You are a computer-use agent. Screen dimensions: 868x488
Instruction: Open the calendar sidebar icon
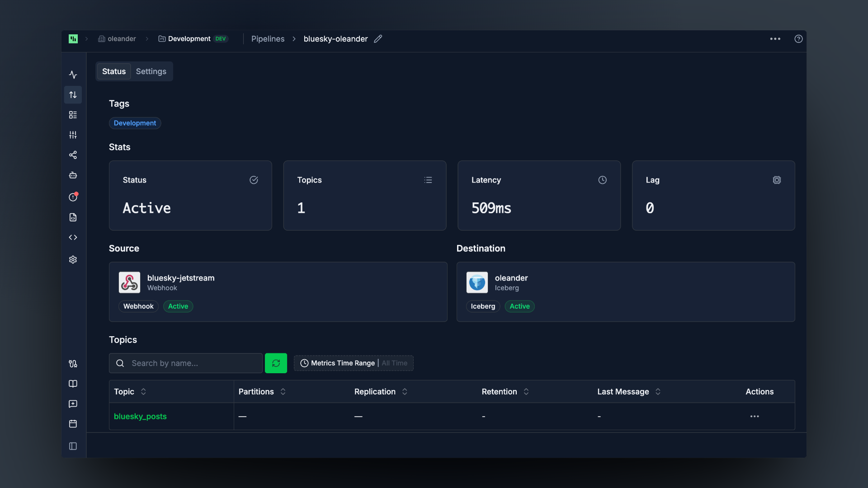pyautogui.click(x=73, y=424)
